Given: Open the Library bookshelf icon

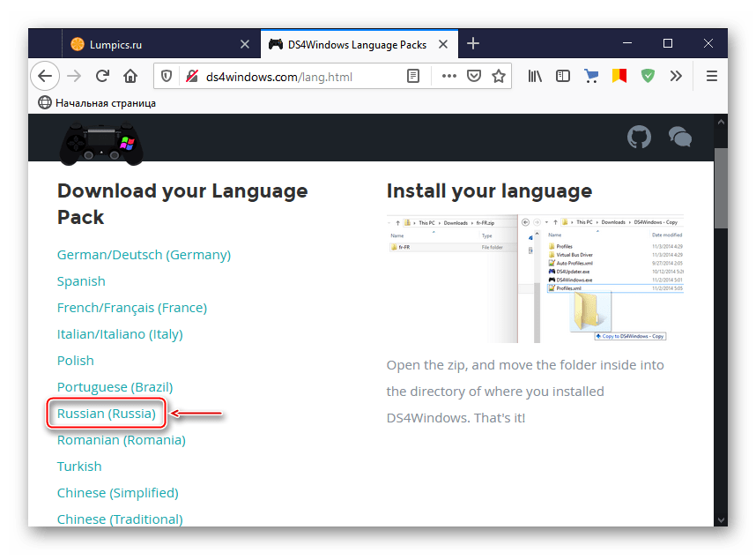Looking at the screenshot, I should coord(536,76).
